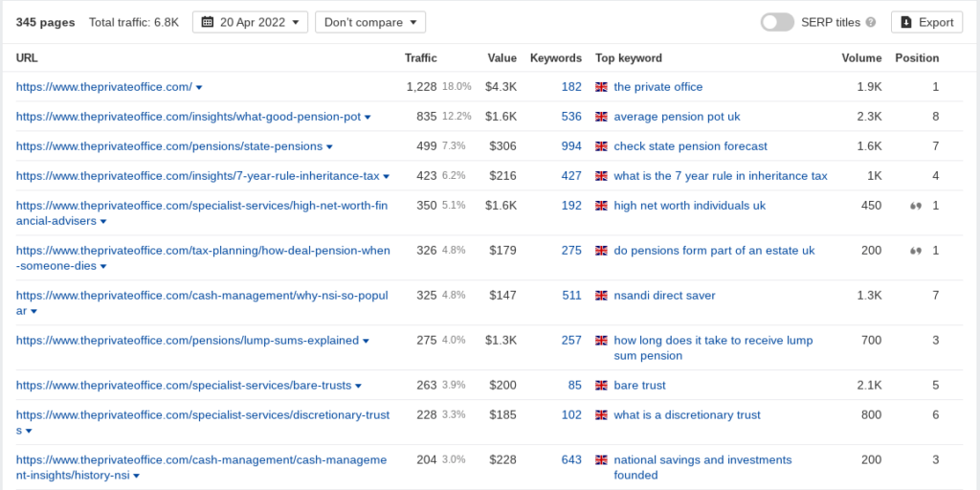
Task: Click UK flag icon beside 'bare trust'
Action: (x=601, y=386)
